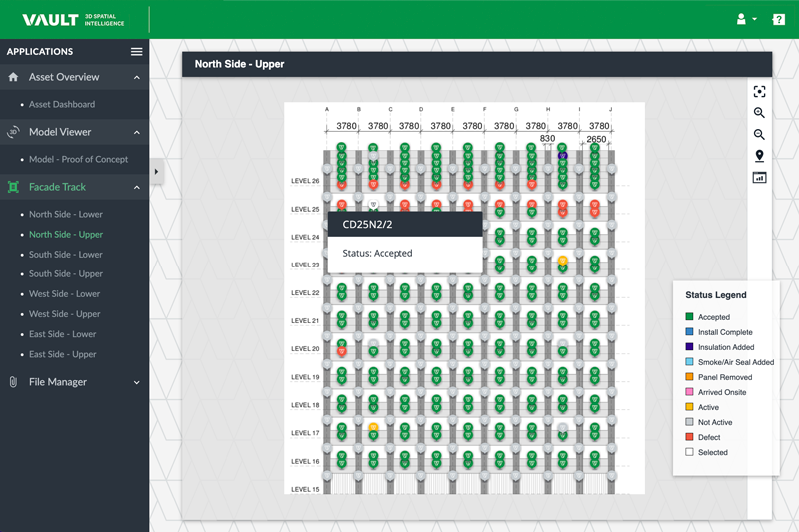Click the yellow Active marker at Level 17
This screenshot has height=532, width=799.
[373, 427]
